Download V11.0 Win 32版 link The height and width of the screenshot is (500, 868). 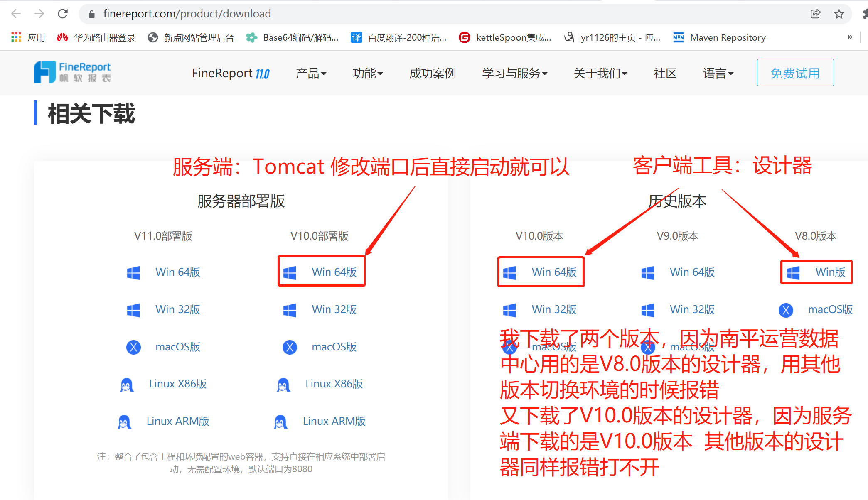tap(178, 309)
